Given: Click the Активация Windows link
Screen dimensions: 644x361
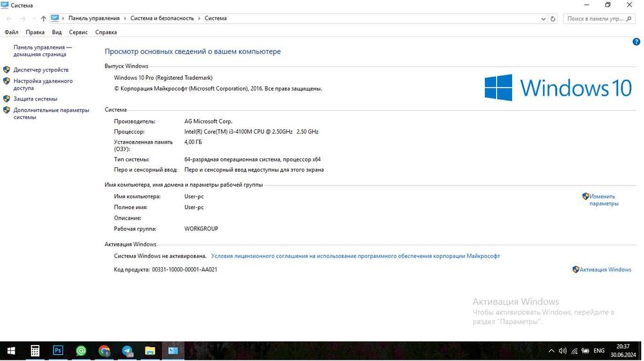Looking at the screenshot, I should click(605, 270).
